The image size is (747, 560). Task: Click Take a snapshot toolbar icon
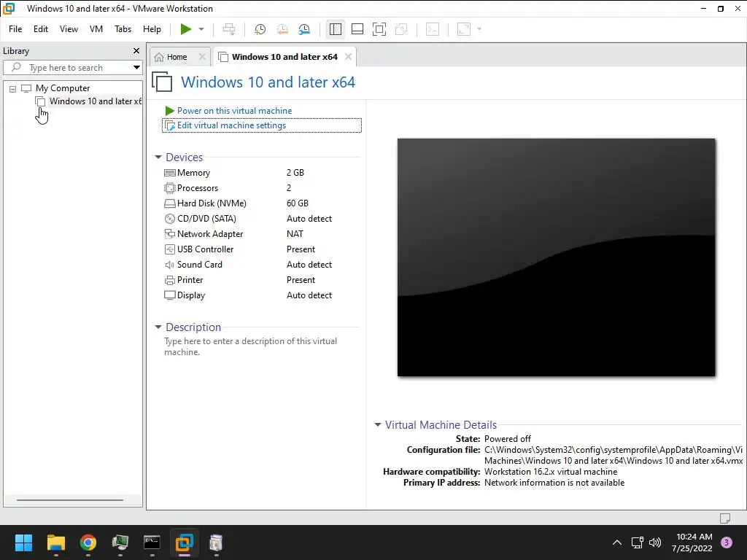pos(260,29)
